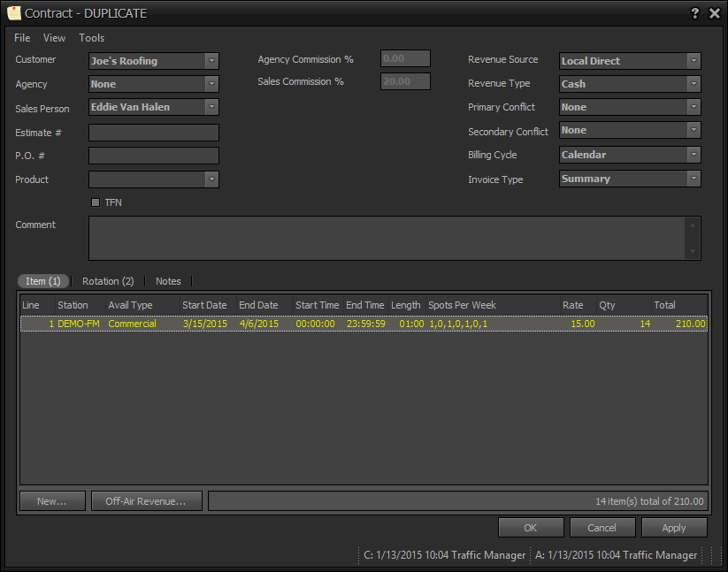The image size is (728, 572).
Task: Sort by the Length column header
Action: tap(407, 305)
